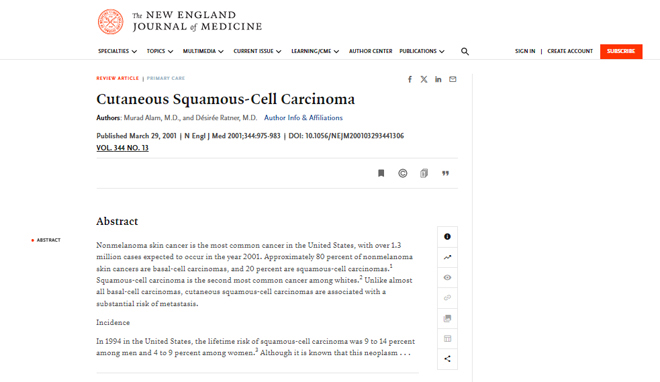Click the Subscribe button
The image size is (660, 382).
[x=621, y=51]
